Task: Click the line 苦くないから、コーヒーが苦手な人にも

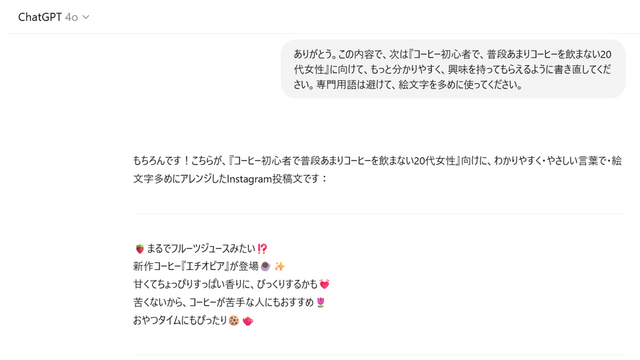Action: 229,302
